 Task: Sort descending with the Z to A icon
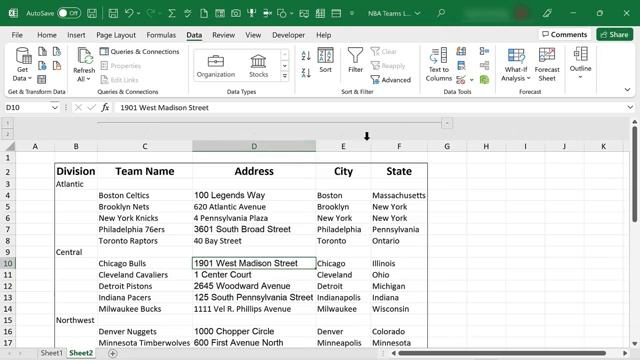[x=306, y=73]
